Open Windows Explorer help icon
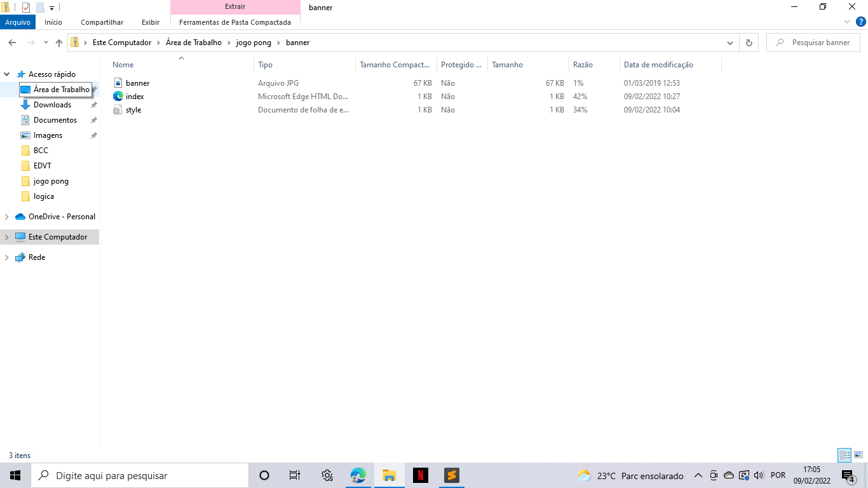The height and width of the screenshot is (488, 868). click(861, 22)
